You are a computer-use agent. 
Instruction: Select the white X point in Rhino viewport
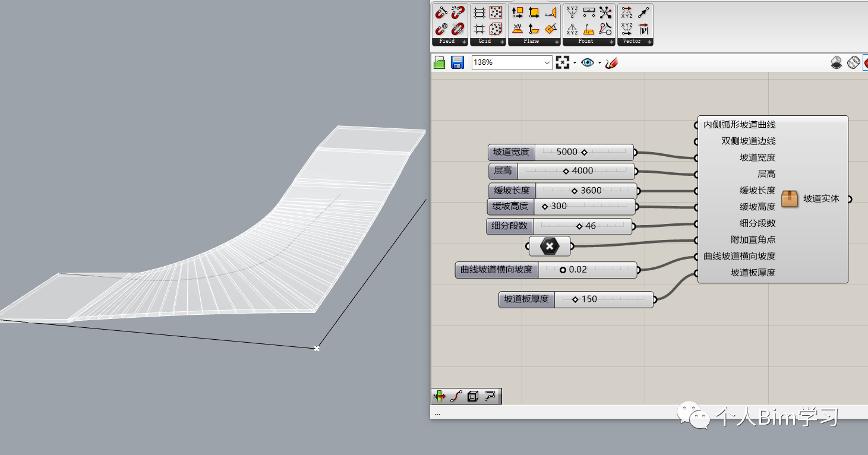pos(317,349)
